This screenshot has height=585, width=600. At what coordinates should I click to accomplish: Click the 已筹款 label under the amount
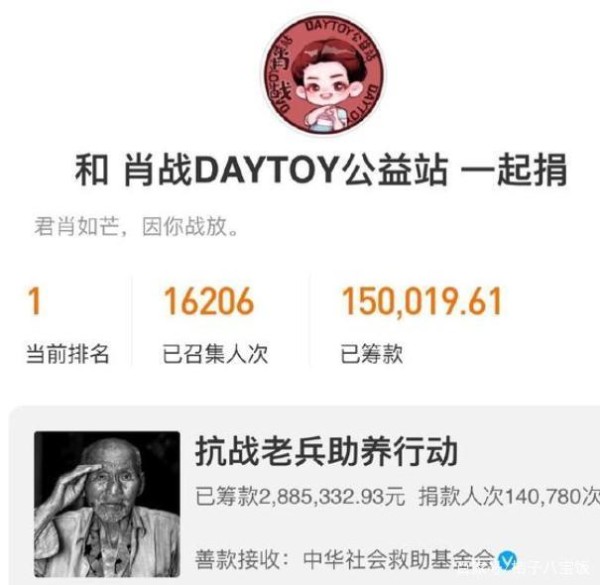(372, 354)
